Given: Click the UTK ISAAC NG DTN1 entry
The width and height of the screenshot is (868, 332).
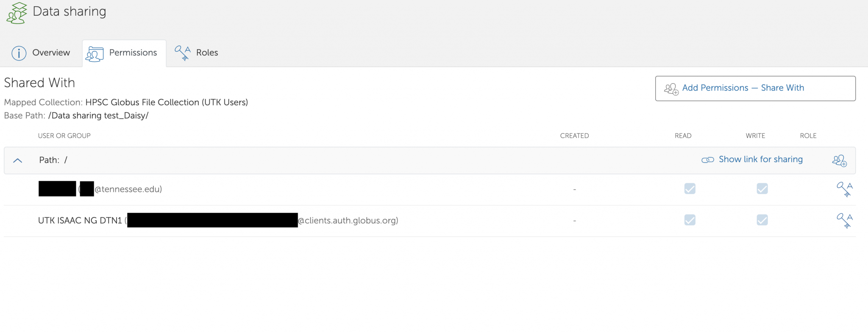Looking at the screenshot, I should pyautogui.click(x=80, y=221).
